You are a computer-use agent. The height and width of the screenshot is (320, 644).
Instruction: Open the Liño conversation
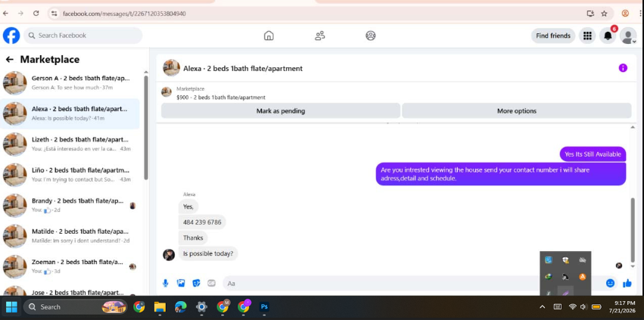70,175
